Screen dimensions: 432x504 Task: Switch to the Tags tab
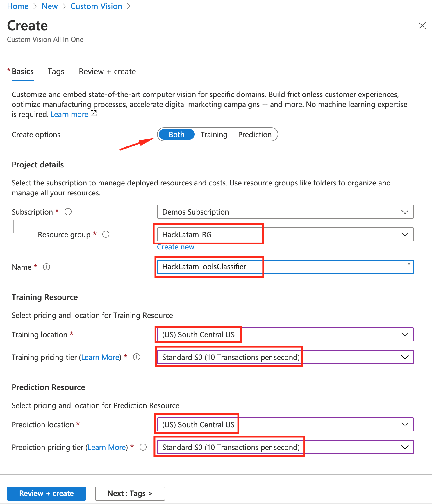pyautogui.click(x=56, y=71)
